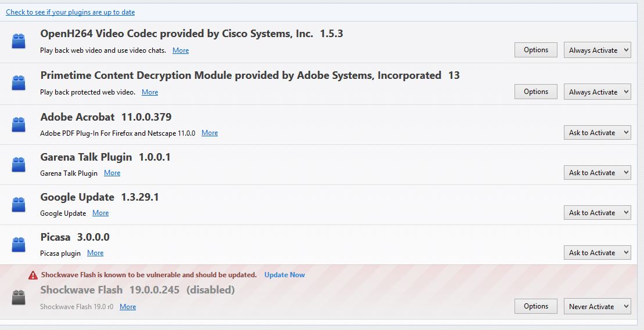Select the Google Update plugin icon
Viewport: 644px width, 330px height.
19,205
